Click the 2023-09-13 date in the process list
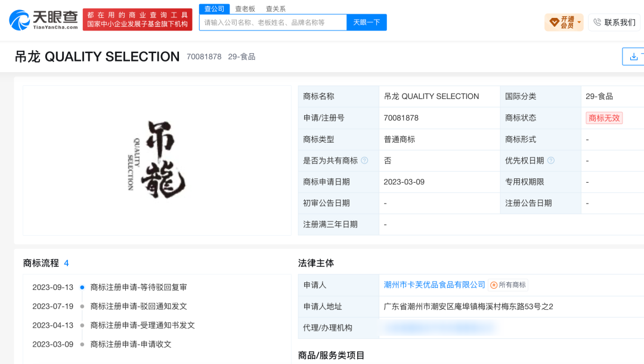644x364 pixels. tap(52, 287)
